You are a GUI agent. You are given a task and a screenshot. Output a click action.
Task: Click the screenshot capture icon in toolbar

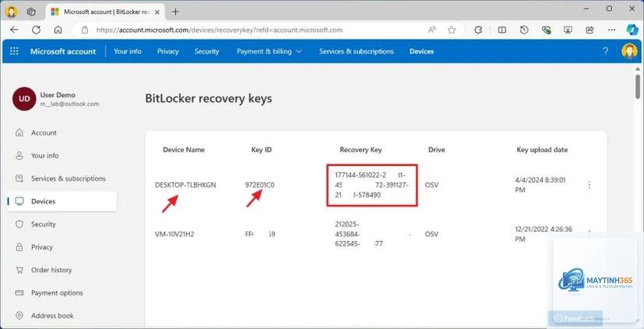click(568, 30)
